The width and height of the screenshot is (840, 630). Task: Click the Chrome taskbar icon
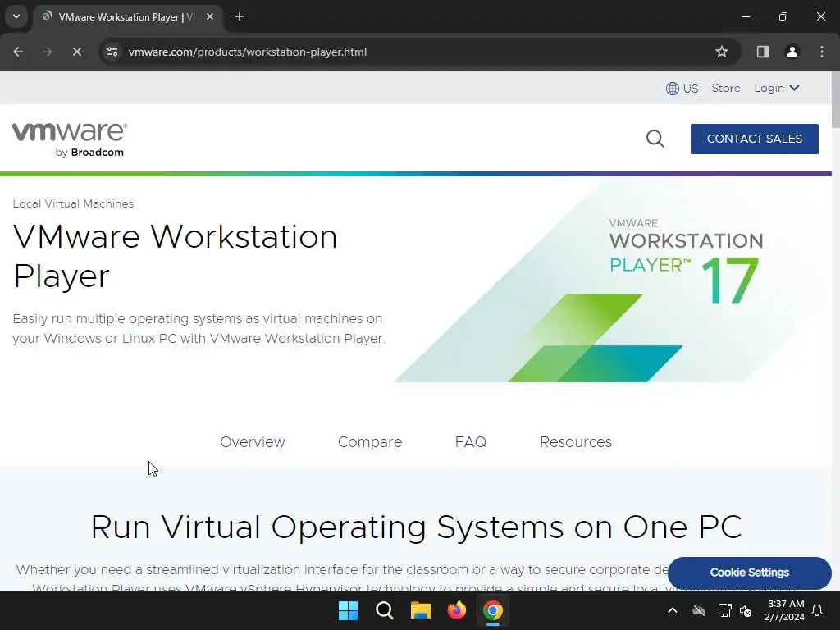pyautogui.click(x=493, y=610)
